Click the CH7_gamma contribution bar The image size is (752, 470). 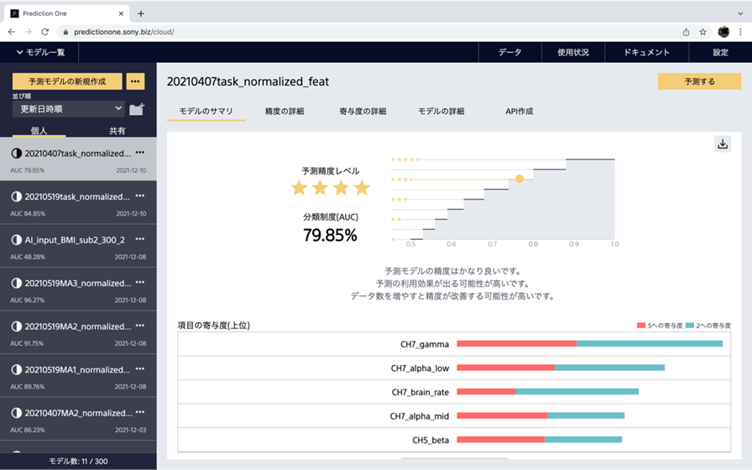click(589, 343)
